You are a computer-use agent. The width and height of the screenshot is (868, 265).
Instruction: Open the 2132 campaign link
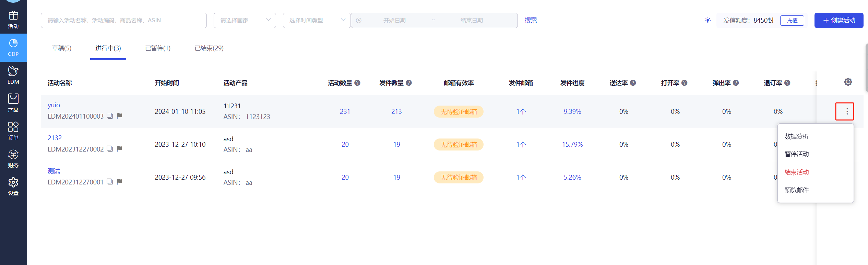pyautogui.click(x=55, y=138)
